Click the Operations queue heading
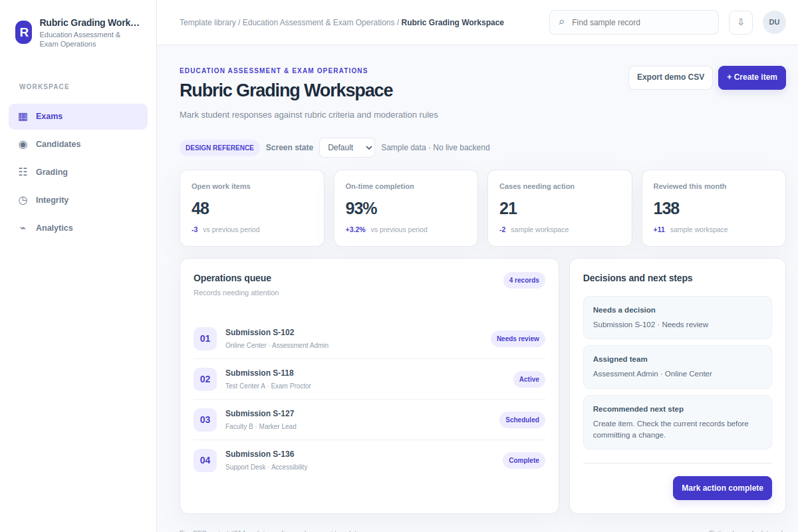The width and height of the screenshot is (798, 532). [x=233, y=278]
